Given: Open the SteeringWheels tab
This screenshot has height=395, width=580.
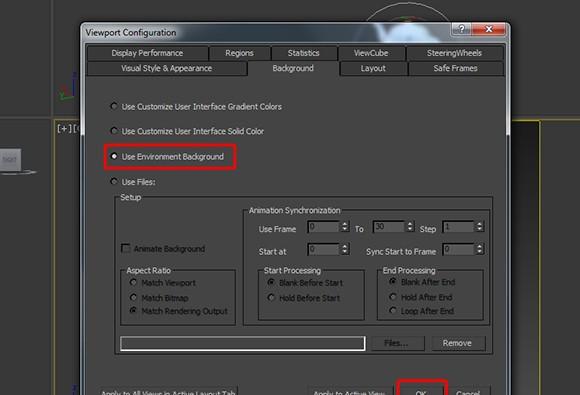Looking at the screenshot, I should click(x=454, y=53).
